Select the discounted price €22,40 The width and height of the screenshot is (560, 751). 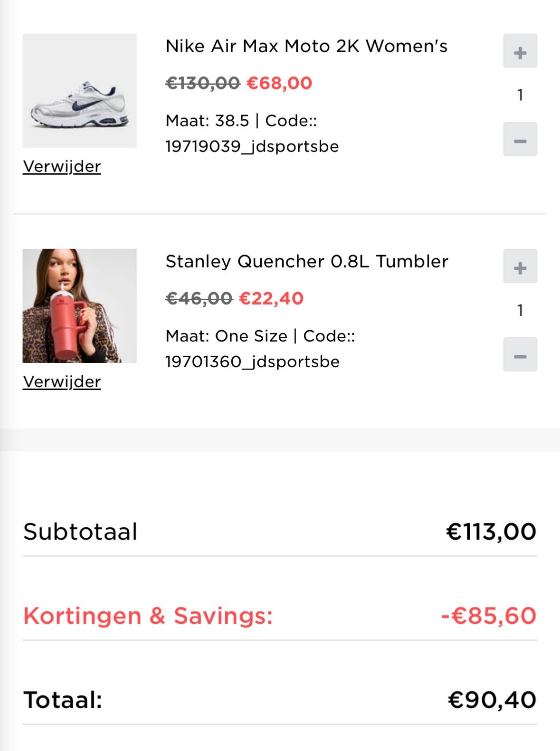(272, 298)
